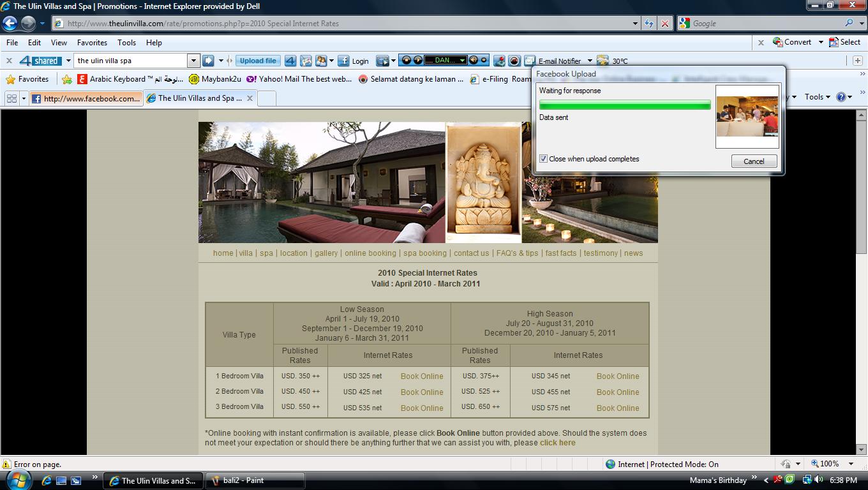Click the radio player volume icon
Viewport: 868px width, 490px height.
coord(474,61)
